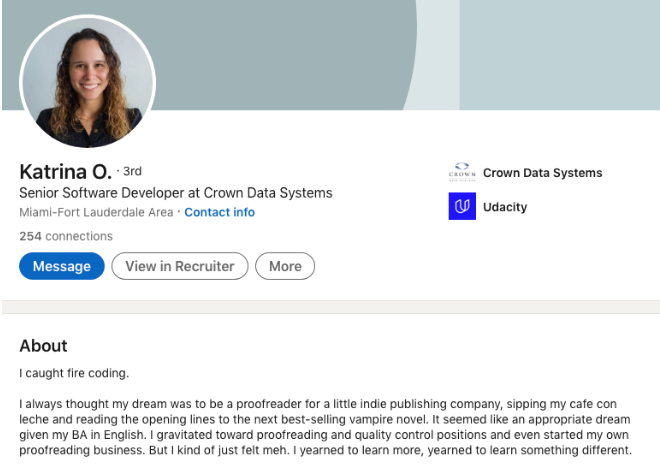Click the 3rd degree connection badge
Viewport: 660px width, 471px height.
[132, 171]
